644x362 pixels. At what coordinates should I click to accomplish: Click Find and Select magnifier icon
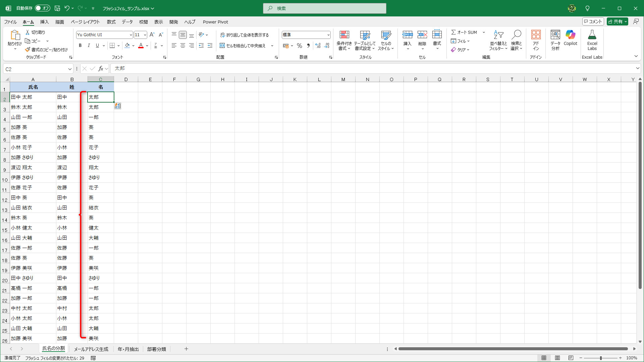[516, 35]
